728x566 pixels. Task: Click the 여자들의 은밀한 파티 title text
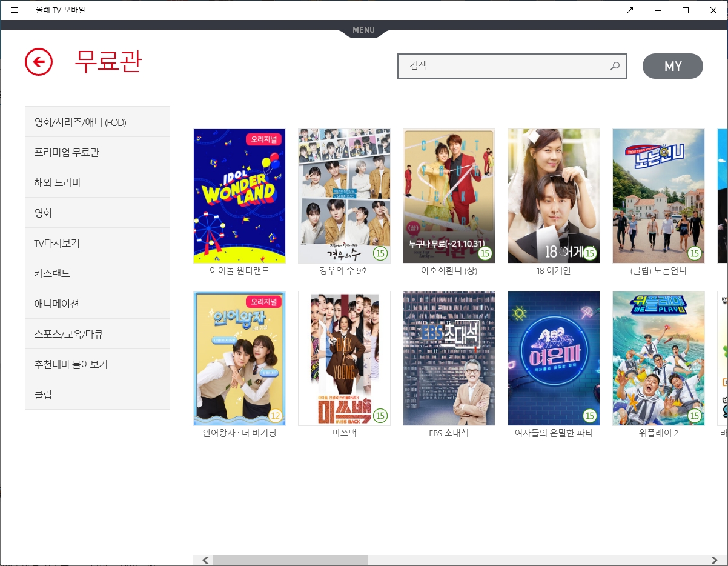(554, 433)
